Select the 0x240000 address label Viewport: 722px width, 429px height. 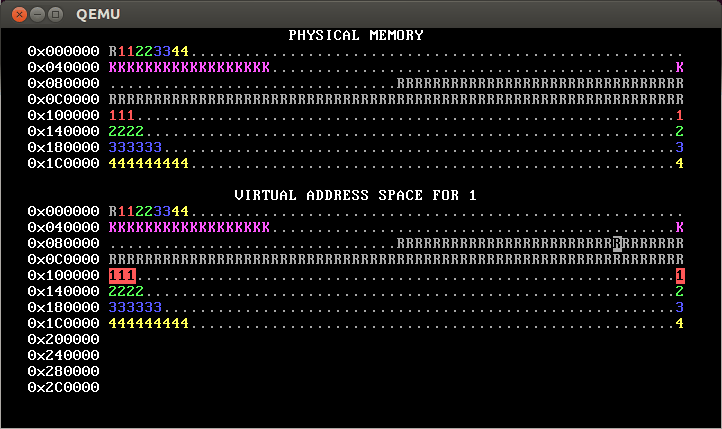tap(63, 355)
